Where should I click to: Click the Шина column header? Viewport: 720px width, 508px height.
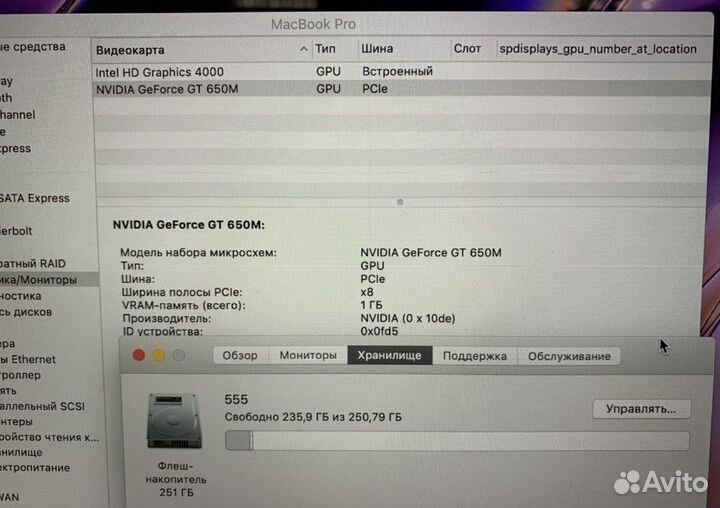point(404,49)
